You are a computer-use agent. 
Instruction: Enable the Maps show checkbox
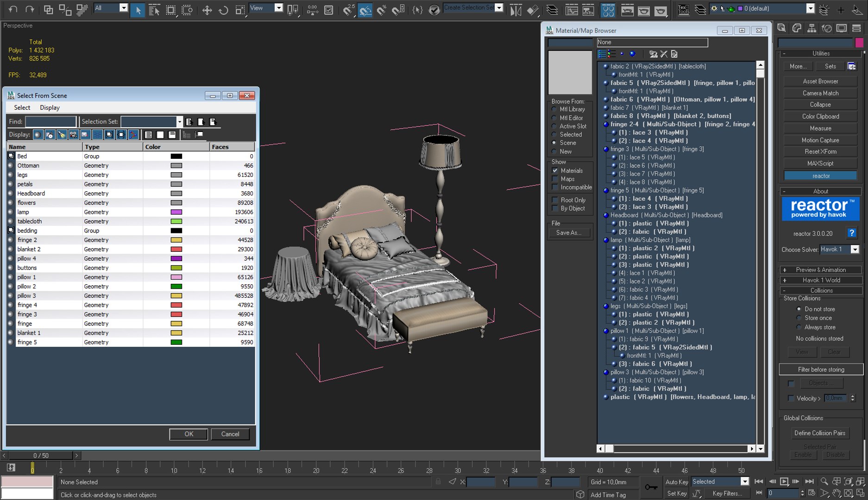click(555, 179)
